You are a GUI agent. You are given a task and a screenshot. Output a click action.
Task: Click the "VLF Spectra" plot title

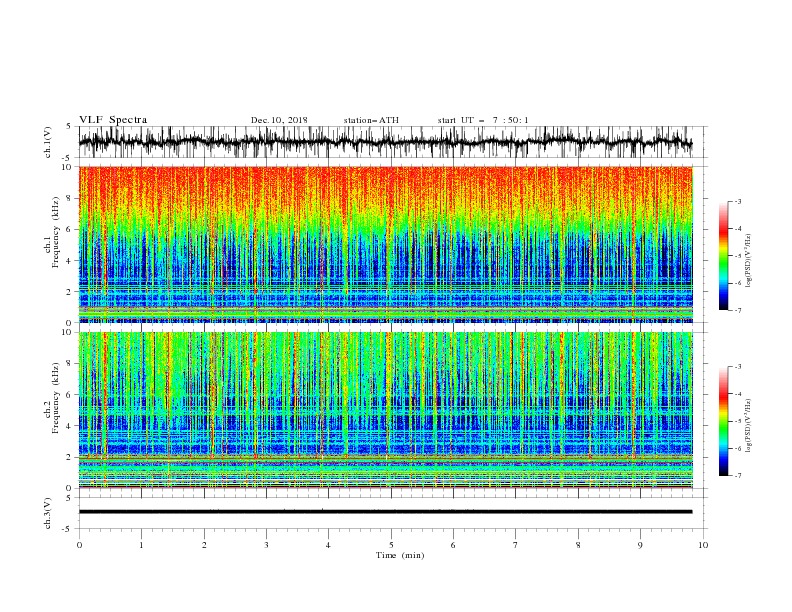click(x=113, y=120)
